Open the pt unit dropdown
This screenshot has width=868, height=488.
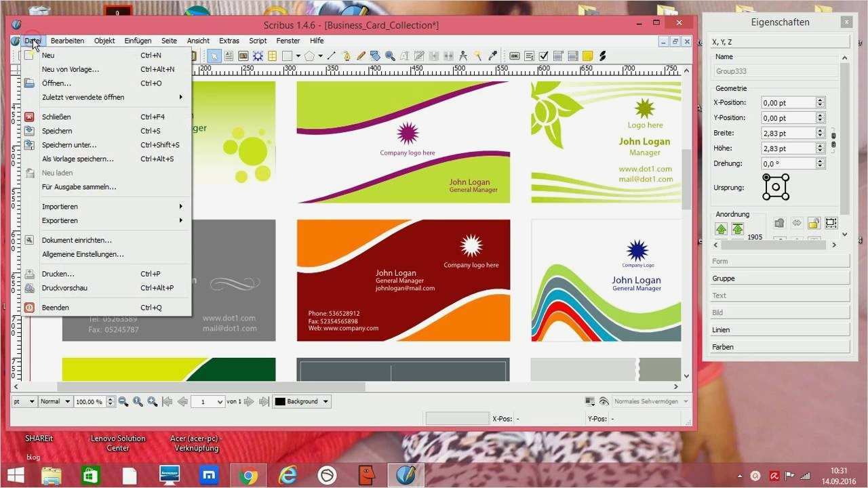tap(24, 401)
